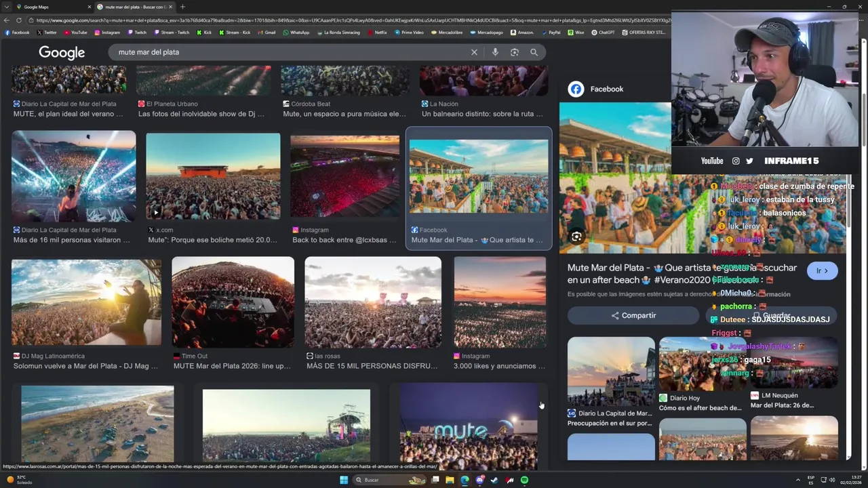Open the Amazon bookmark
The height and width of the screenshot is (488, 868).
click(522, 32)
